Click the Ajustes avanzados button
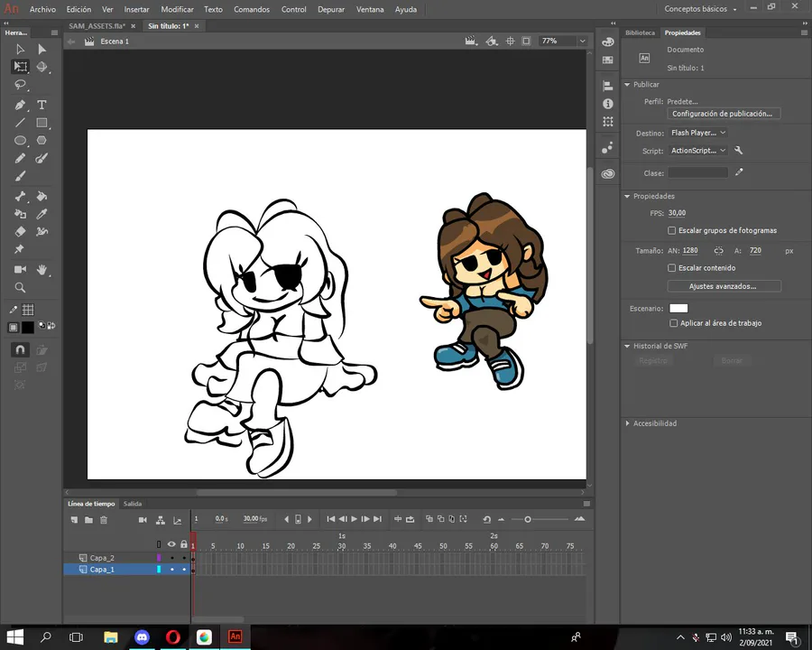 [x=724, y=286]
